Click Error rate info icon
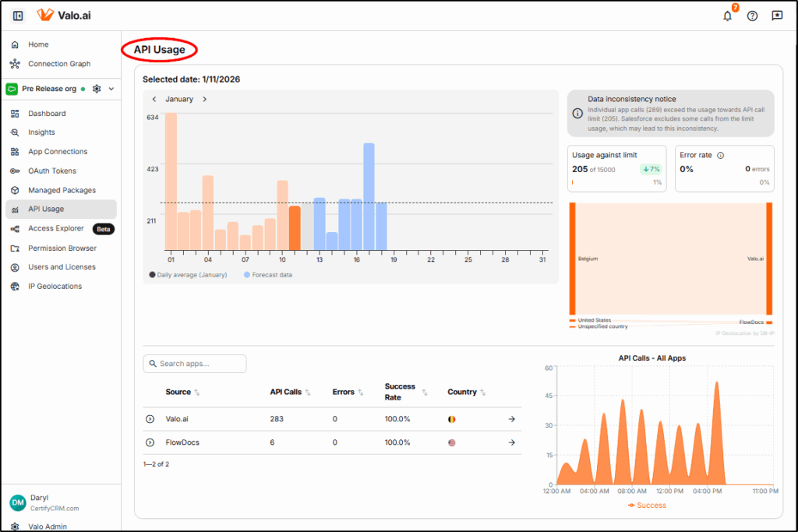This screenshot has width=798, height=532. coord(720,155)
